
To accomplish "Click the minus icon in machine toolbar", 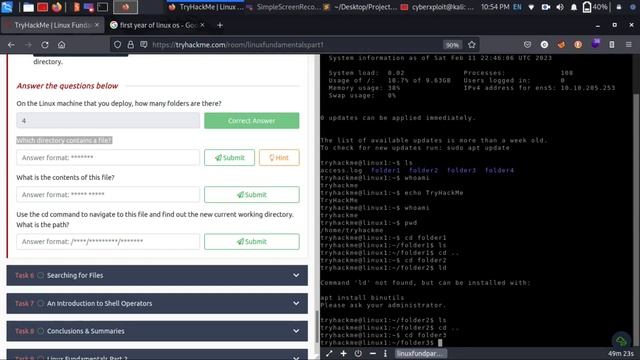I will [373, 353].
